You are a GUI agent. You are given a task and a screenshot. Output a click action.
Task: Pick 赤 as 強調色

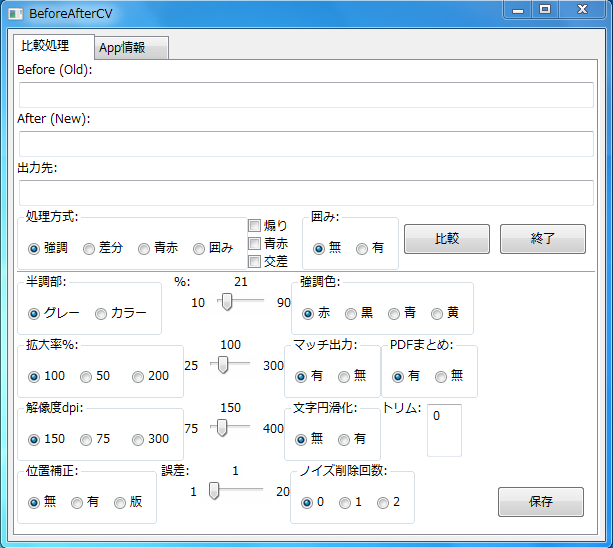click(x=316, y=313)
